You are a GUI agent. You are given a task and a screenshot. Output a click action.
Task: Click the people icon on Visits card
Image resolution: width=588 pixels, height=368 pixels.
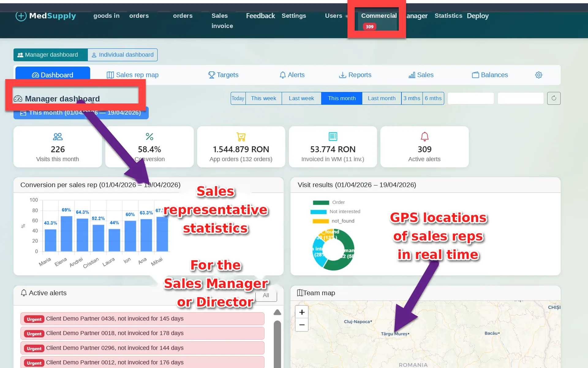tap(58, 136)
